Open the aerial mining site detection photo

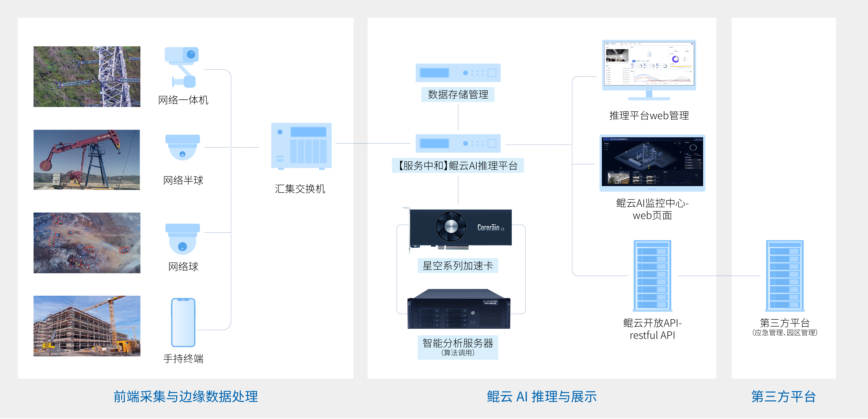click(x=87, y=243)
